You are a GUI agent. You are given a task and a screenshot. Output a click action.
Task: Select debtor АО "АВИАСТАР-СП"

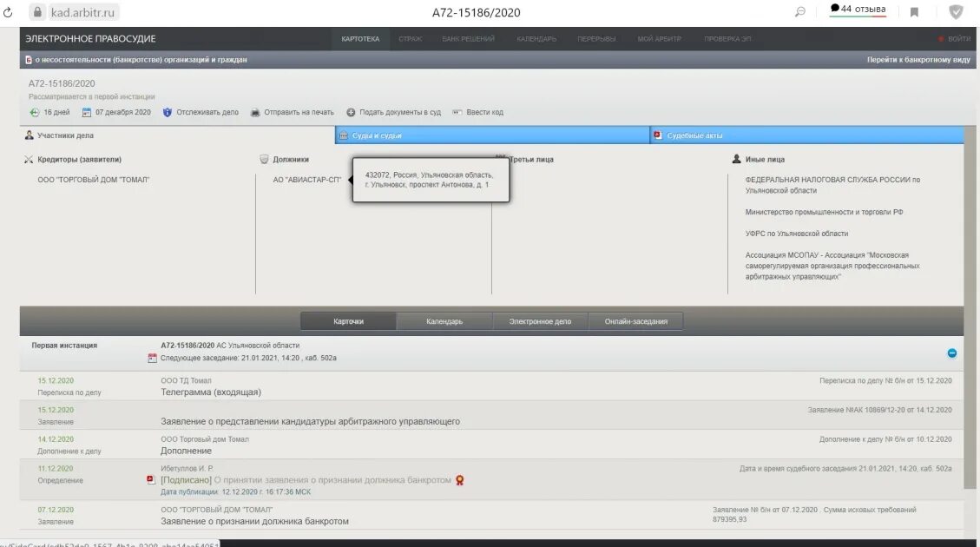click(307, 180)
